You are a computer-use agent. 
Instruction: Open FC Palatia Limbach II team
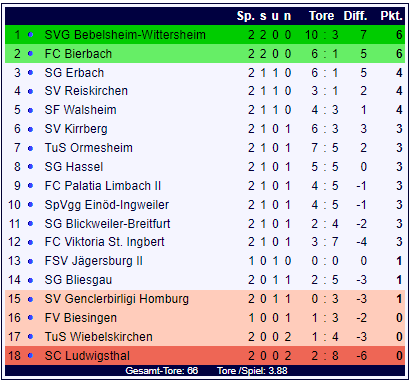click(x=103, y=186)
